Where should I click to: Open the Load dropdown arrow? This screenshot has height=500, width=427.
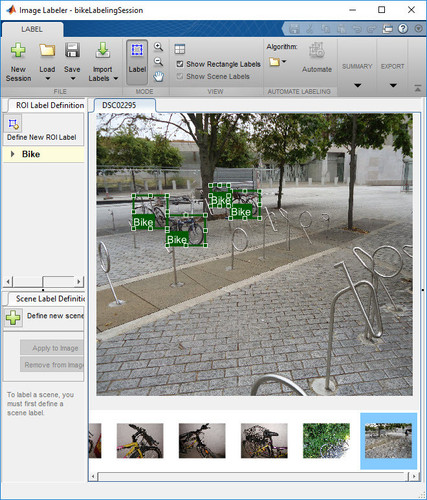pyautogui.click(x=47, y=79)
